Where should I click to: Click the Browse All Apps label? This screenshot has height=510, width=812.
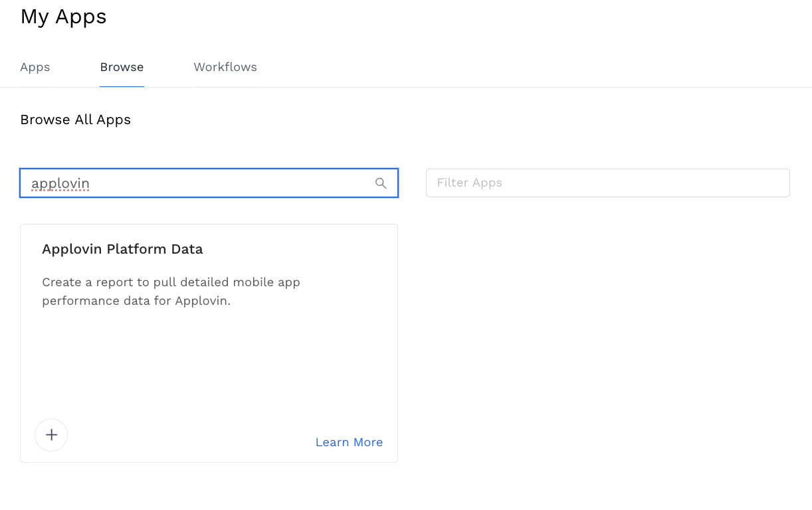(x=75, y=120)
